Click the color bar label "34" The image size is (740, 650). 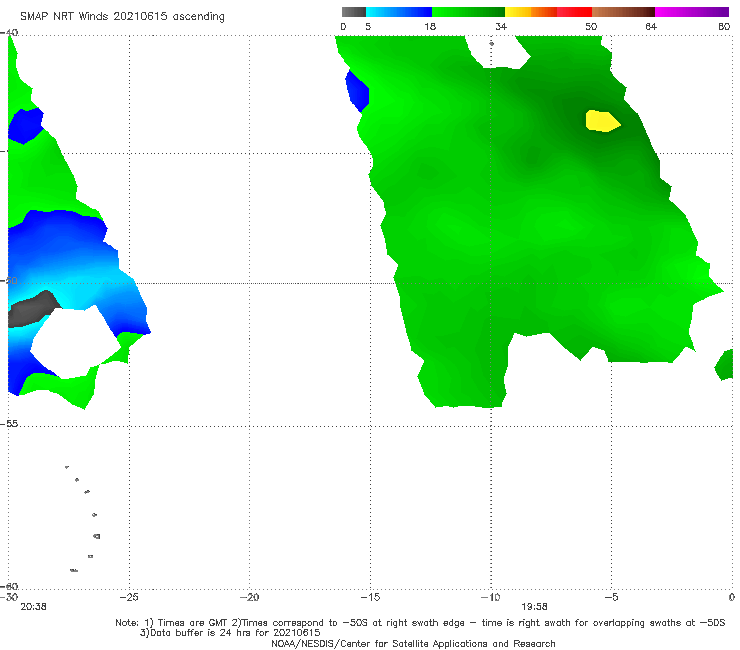pyautogui.click(x=501, y=26)
